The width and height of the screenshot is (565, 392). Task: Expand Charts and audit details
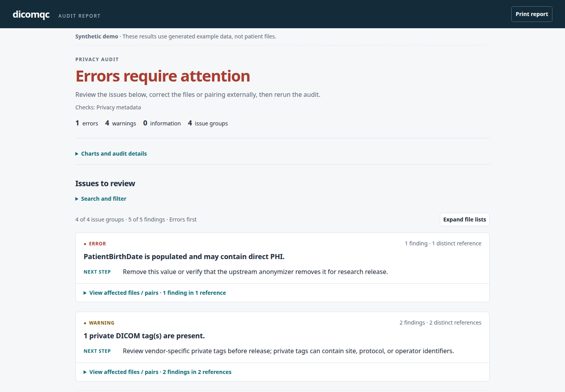[x=111, y=154]
